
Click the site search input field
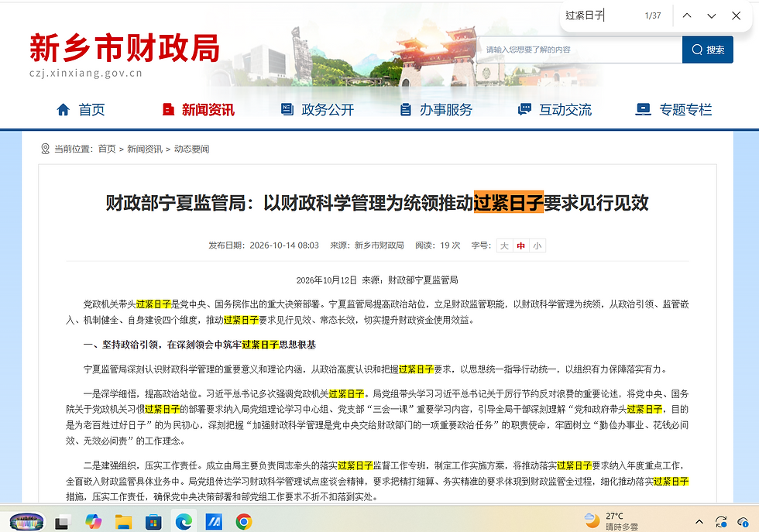[579, 50]
